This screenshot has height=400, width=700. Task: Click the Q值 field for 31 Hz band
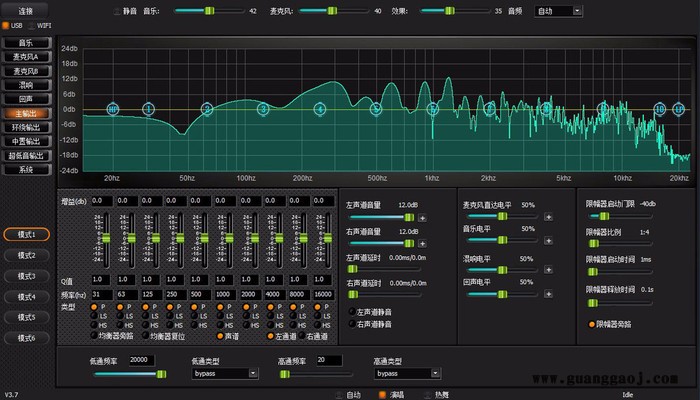102,279
